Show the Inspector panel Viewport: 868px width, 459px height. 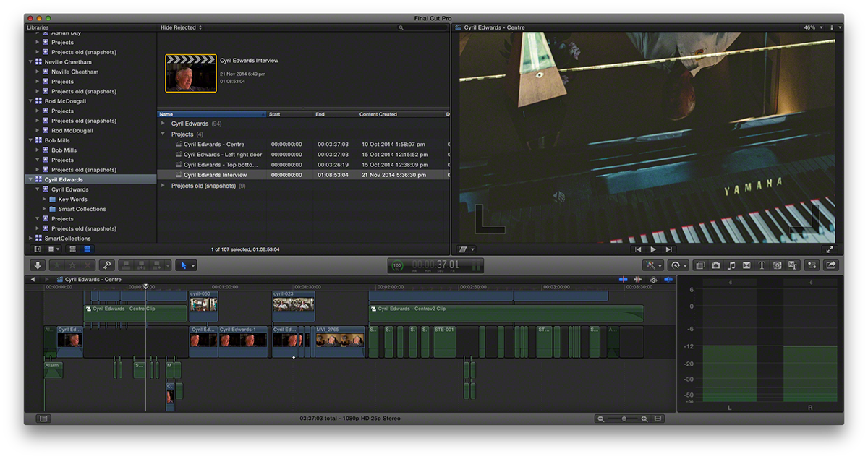[x=812, y=265]
